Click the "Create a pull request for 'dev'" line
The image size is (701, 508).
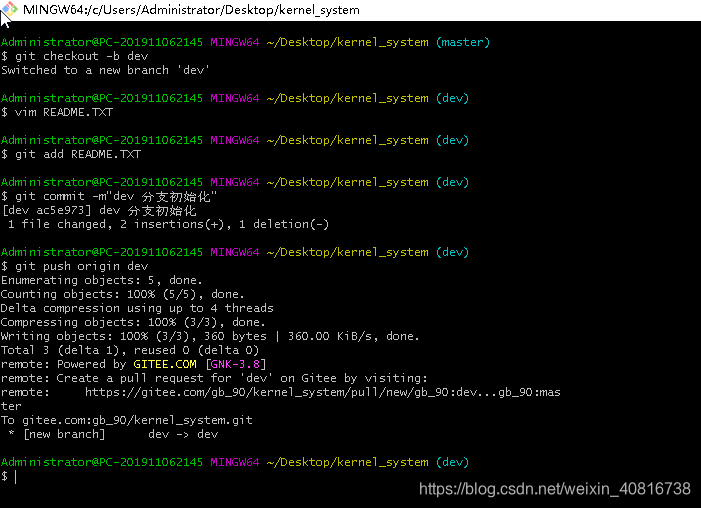214,378
